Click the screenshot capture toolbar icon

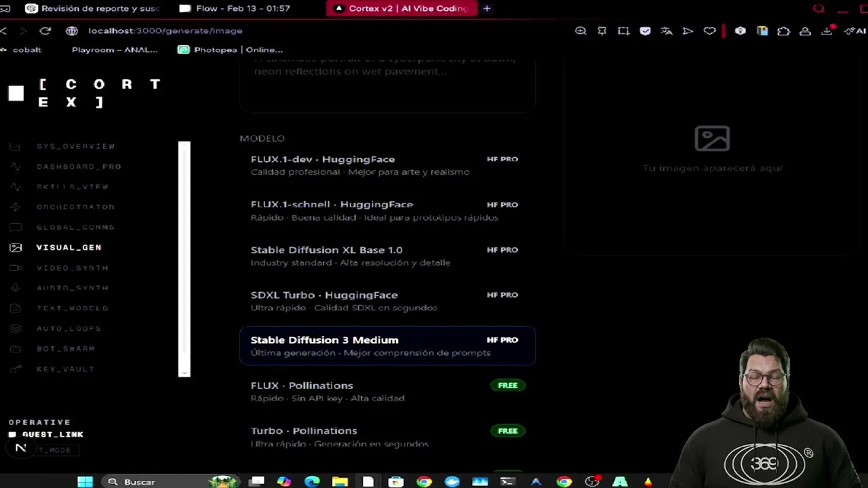(623, 30)
